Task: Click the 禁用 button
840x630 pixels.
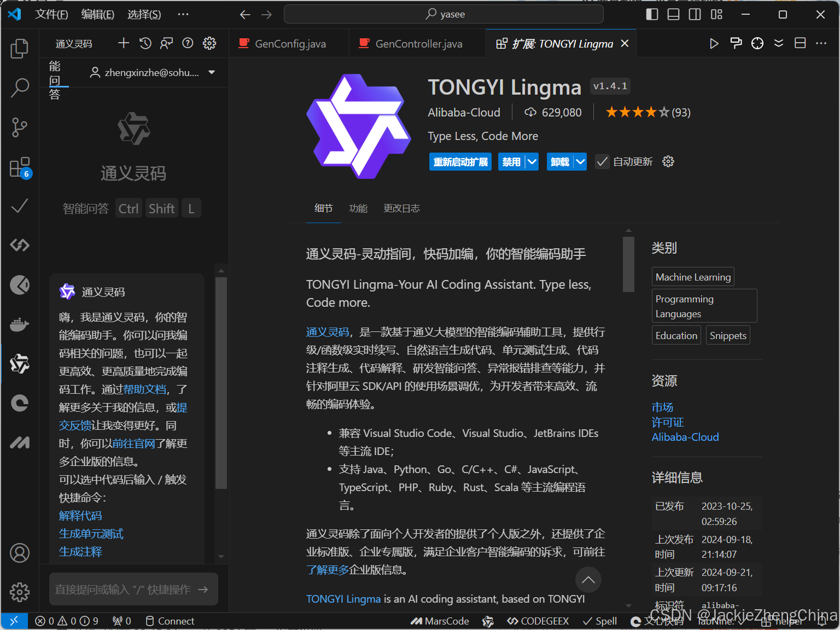Action: click(x=511, y=161)
